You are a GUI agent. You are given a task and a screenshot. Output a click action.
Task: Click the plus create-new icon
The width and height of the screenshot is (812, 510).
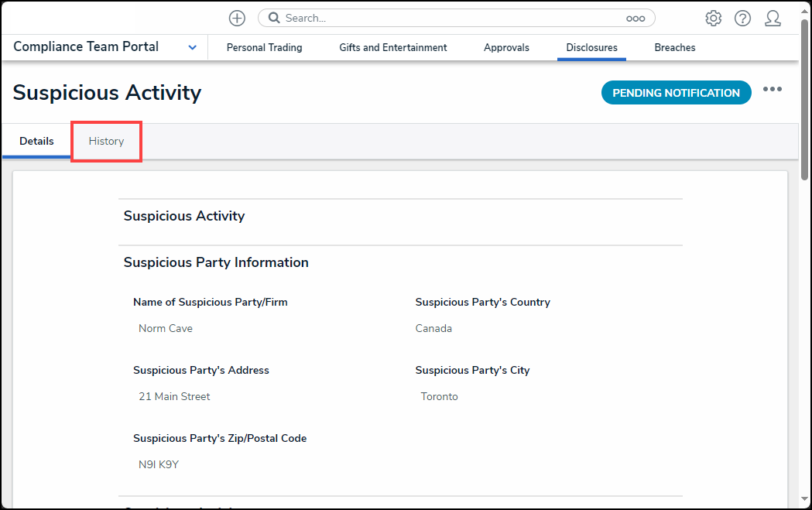pos(237,18)
